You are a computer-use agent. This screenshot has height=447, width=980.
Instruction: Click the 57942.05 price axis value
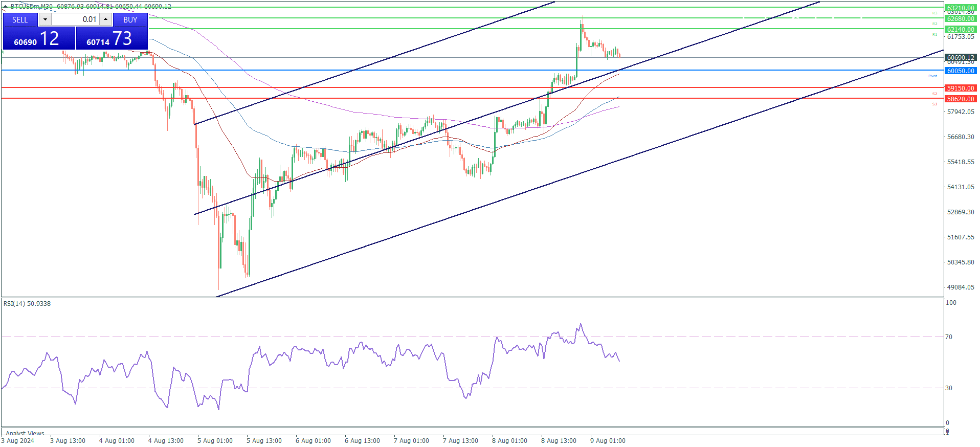(x=961, y=112)
